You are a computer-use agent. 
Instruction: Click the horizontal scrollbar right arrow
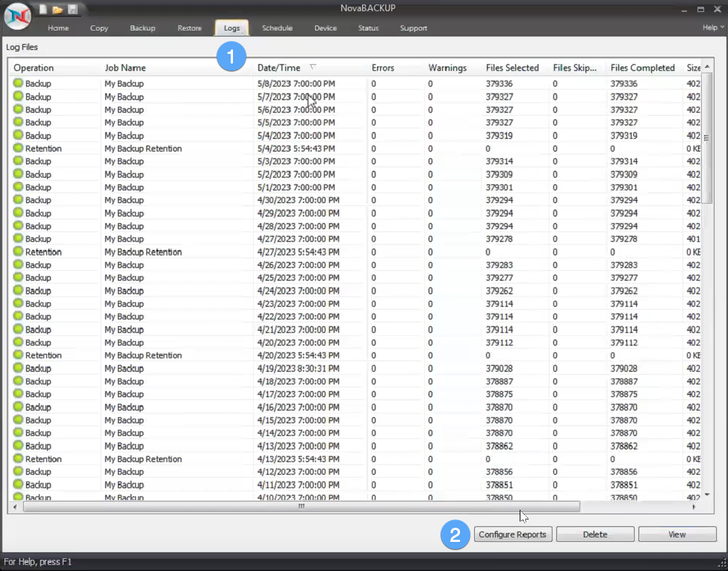pos(694,507)
